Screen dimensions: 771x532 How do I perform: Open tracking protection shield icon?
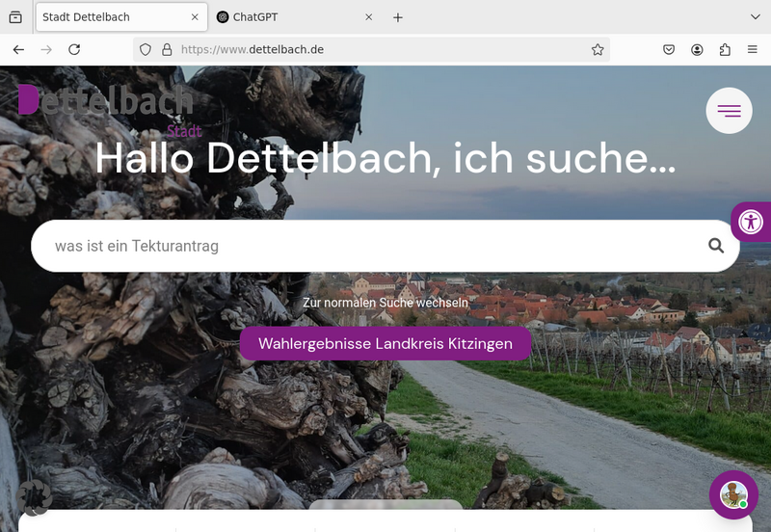pos(146,50)
